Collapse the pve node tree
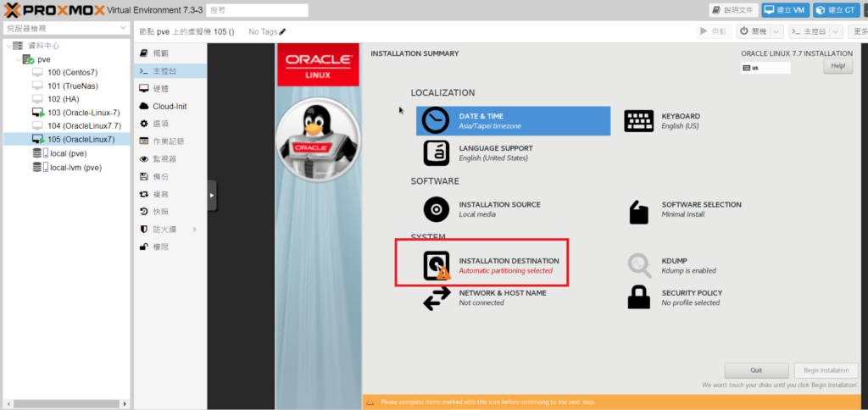The height and width of the screenshot is (410, 868). 19,59
